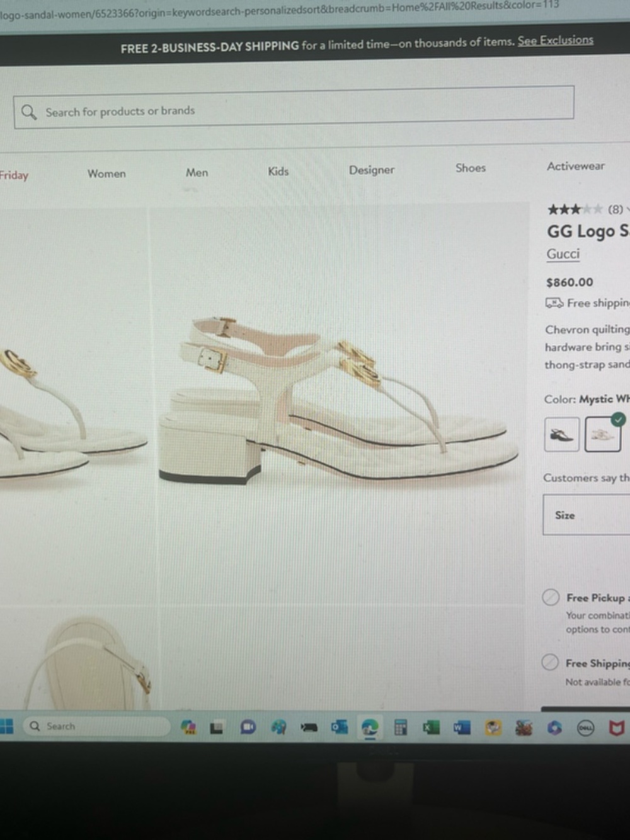
Task: Open the Microsoft Edge icon in the taskbar
Action: tap(370, 728)
